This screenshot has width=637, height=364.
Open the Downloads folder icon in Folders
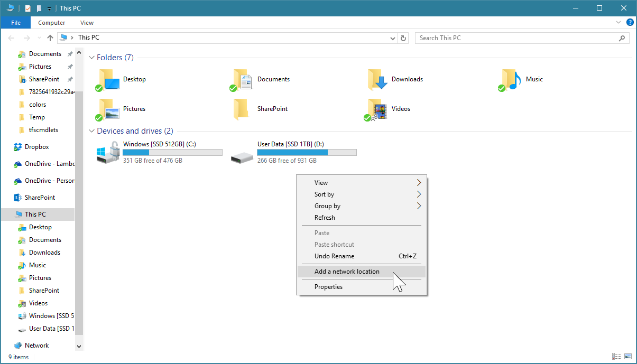click(x=377, y=80)
